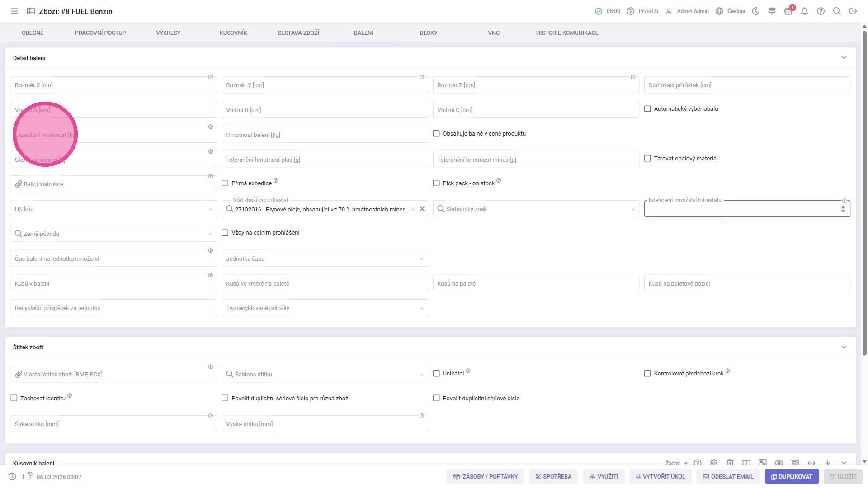Screen dimensions: 868x488
Task: Toggle dark mode moon icon
Action: (755, 11)
